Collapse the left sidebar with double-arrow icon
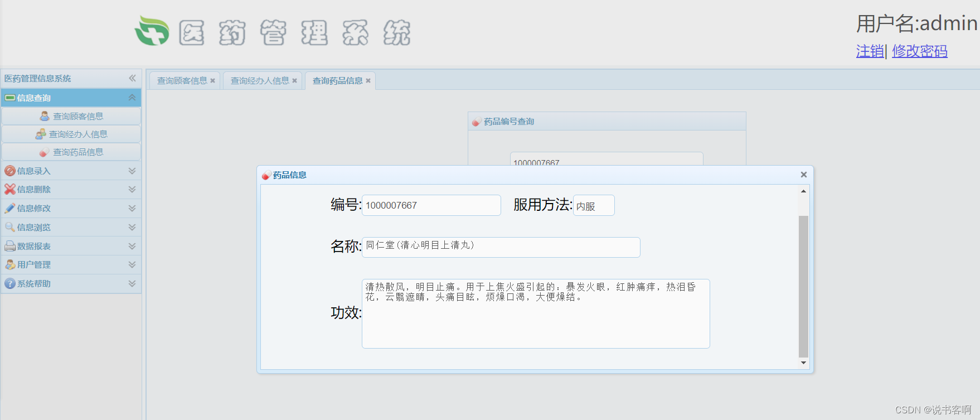 (132, 78)
